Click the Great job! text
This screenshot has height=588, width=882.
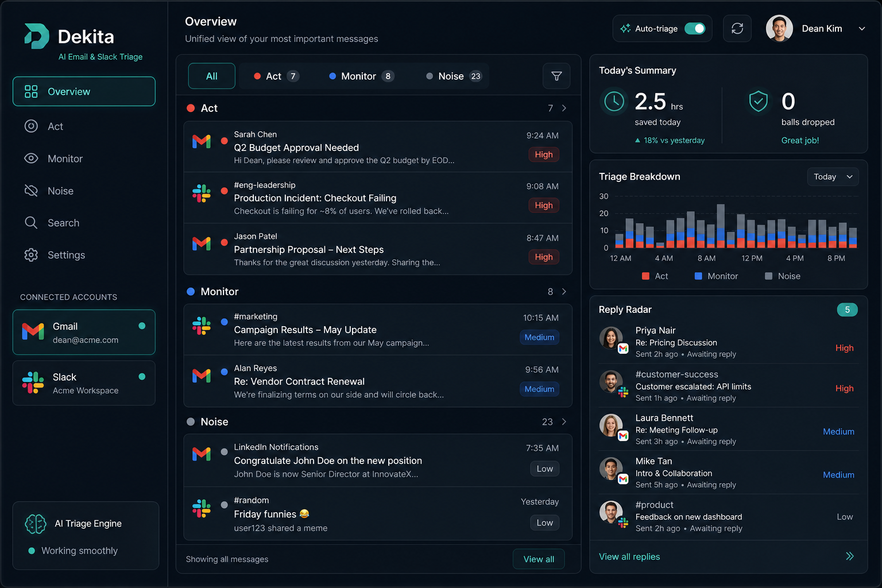click(x=800, y=140)
